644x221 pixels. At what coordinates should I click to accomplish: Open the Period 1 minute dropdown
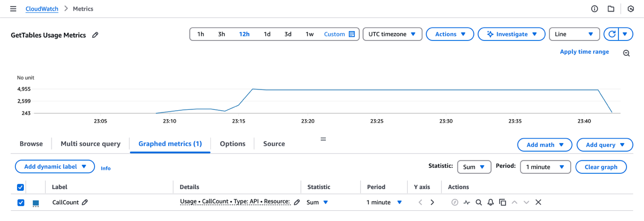(x=545, y=167)
